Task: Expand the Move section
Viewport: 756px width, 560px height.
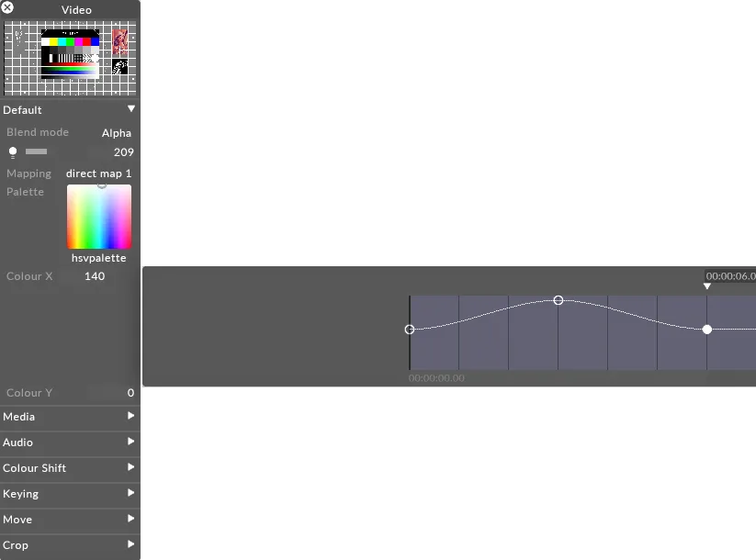Action: (130, 520)
